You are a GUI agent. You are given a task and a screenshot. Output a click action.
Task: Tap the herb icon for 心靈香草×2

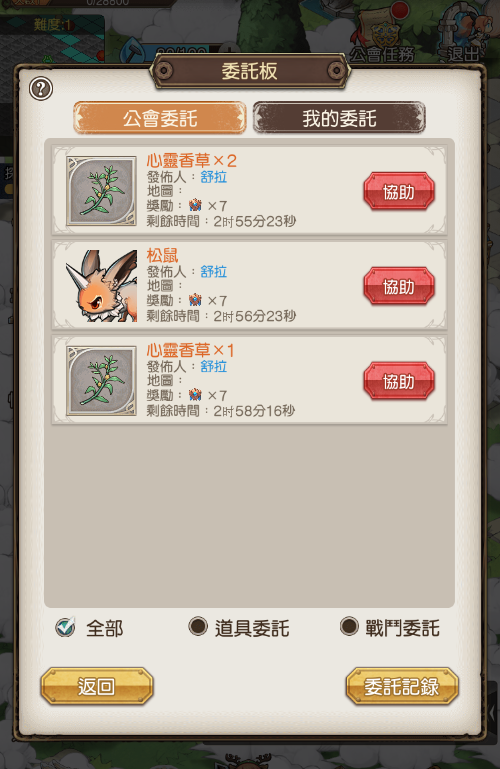tap(101, 191)
